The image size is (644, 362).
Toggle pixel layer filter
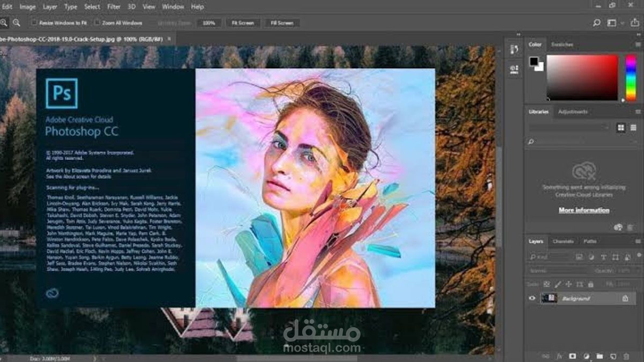pos(578,257)
